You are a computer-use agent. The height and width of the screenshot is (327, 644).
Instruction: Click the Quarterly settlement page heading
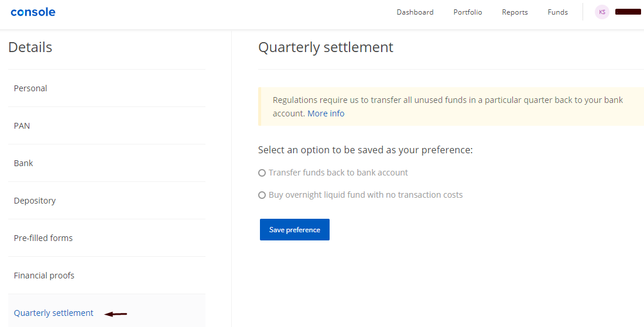(x=326, y=47)
